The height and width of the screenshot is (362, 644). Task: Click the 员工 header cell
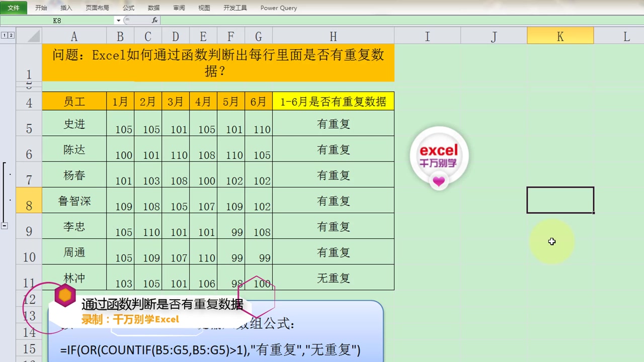(x=74, y=101)
